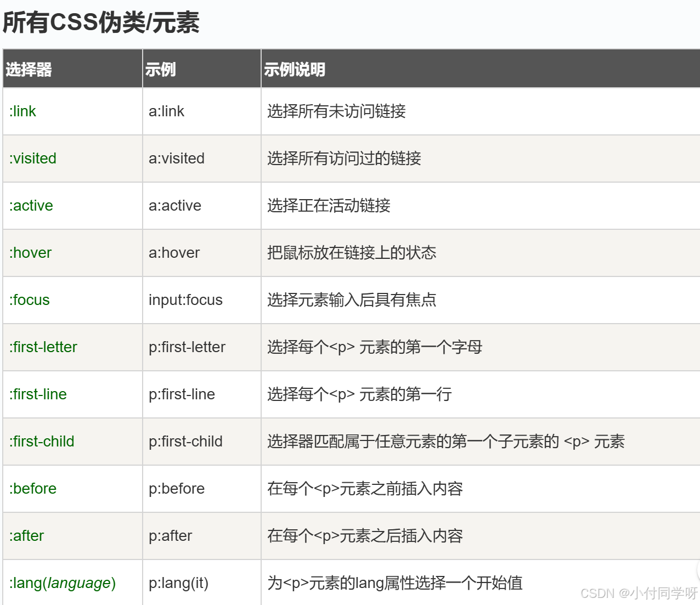This screenshot has width=700, height=605.
Task: Click the p:after example text
Action: click(171, 536)
